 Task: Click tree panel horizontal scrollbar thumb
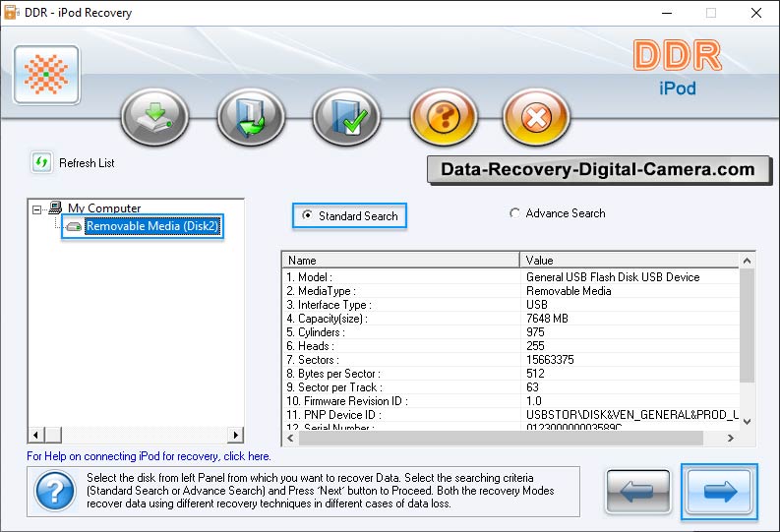click(x=53, y=435)
